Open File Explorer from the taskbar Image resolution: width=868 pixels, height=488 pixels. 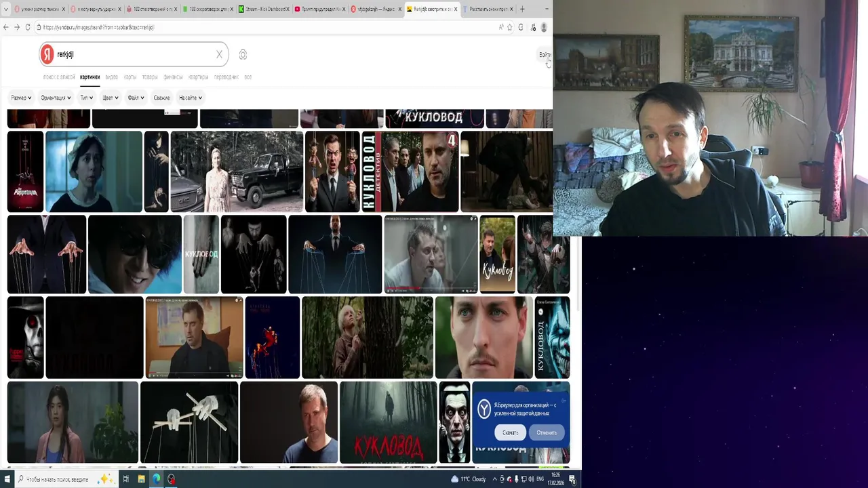point(141,479)
